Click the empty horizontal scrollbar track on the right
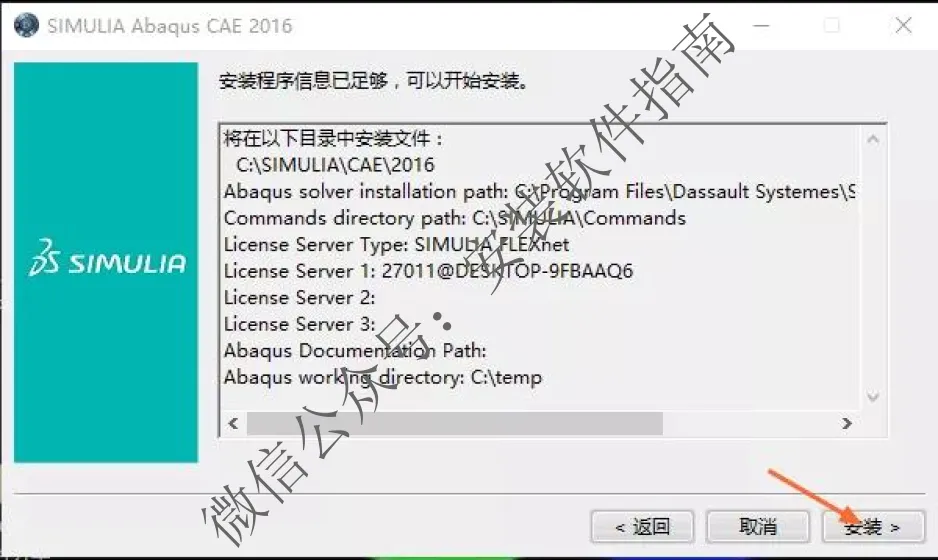Viewport: 938px width, 560px height. pos(750,424)
